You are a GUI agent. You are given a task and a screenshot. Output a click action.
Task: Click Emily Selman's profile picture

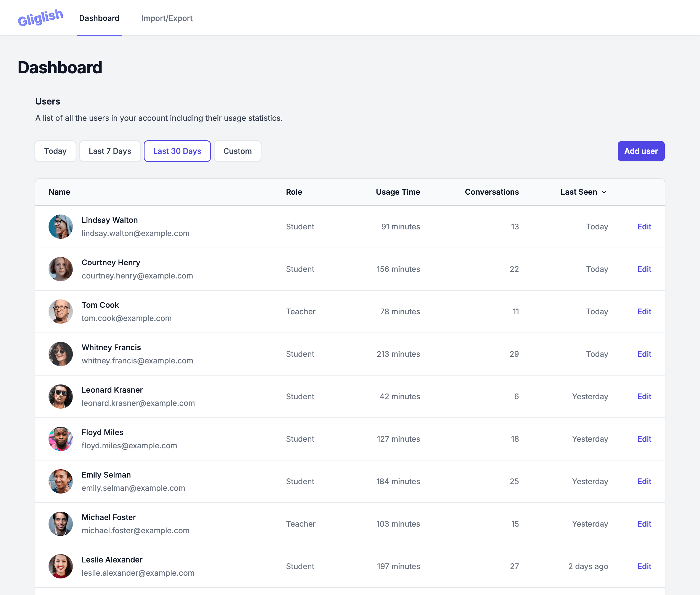pos(60,481)
